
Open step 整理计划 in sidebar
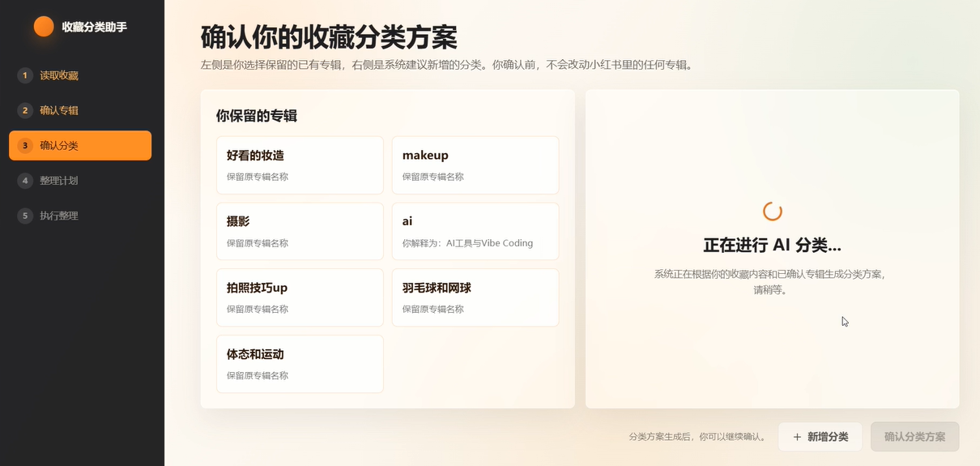click(x=80, y=181)
